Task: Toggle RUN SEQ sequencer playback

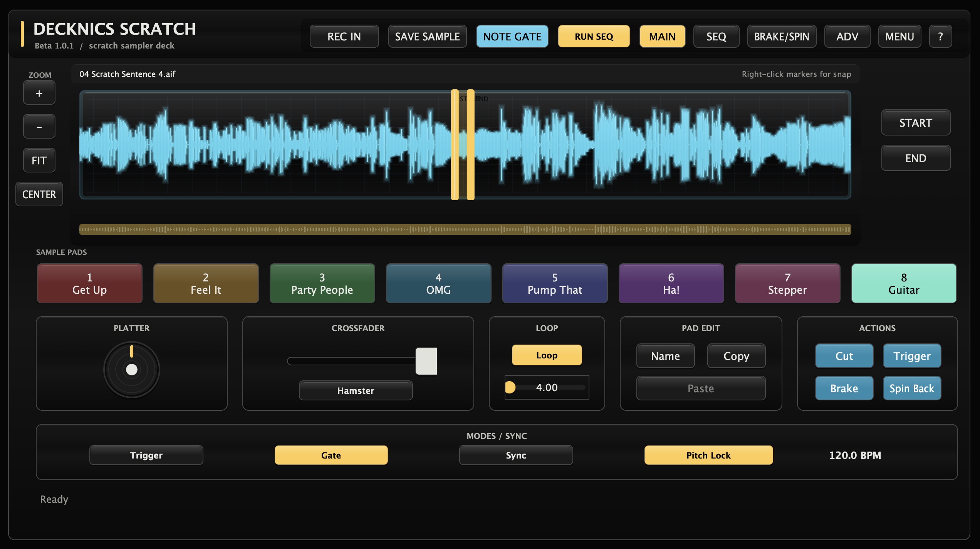Action: [x=594, y=37]
